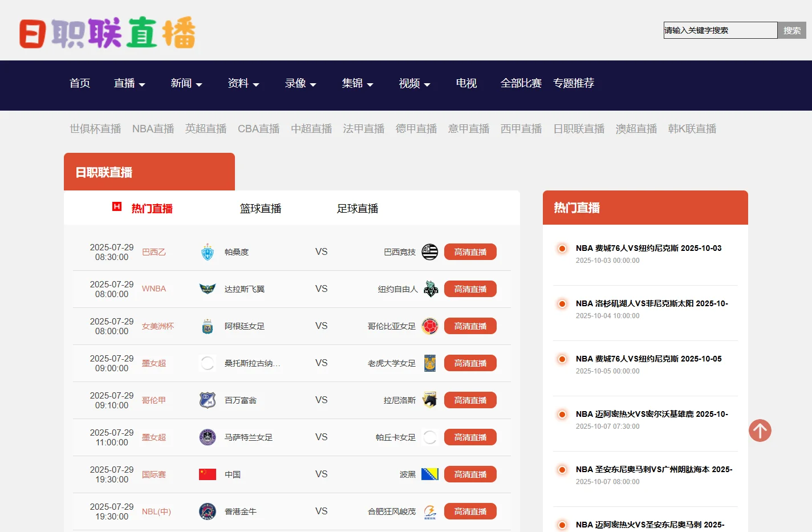Screen dimensions: 812x532
Task: Click the 巴西竞技 team logo
Action: point(430,252)
